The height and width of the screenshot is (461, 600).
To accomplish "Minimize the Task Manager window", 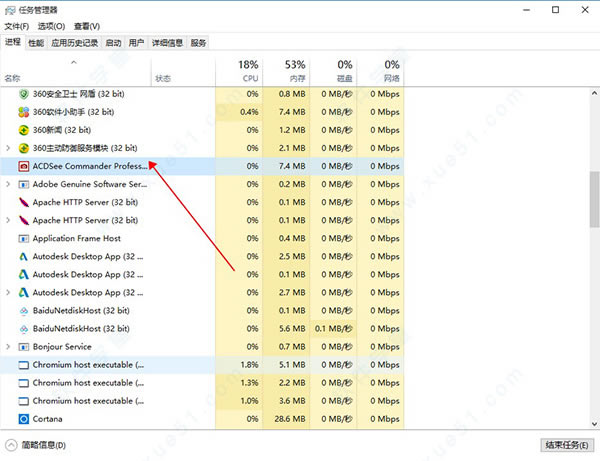I will 527,10.
